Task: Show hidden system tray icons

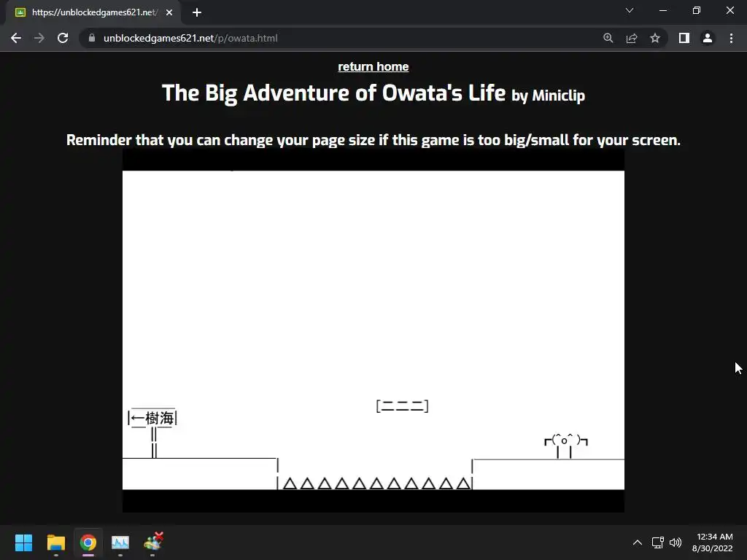Action: pyautogui.click(x=638, y=542)
